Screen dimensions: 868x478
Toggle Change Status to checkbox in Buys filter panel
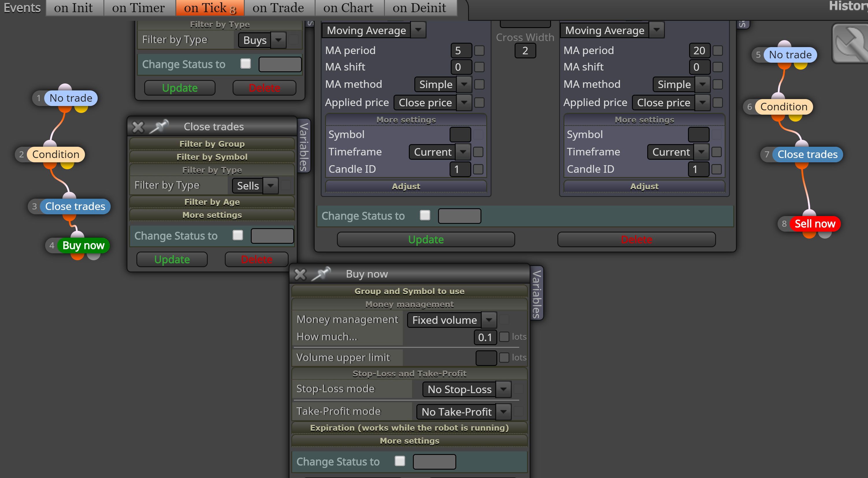[246, 64]
